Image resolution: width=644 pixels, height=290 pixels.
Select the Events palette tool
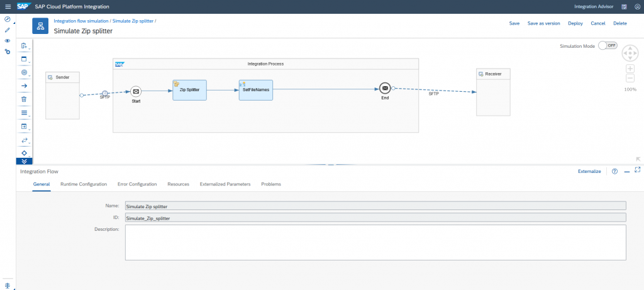tap(25, 73)
